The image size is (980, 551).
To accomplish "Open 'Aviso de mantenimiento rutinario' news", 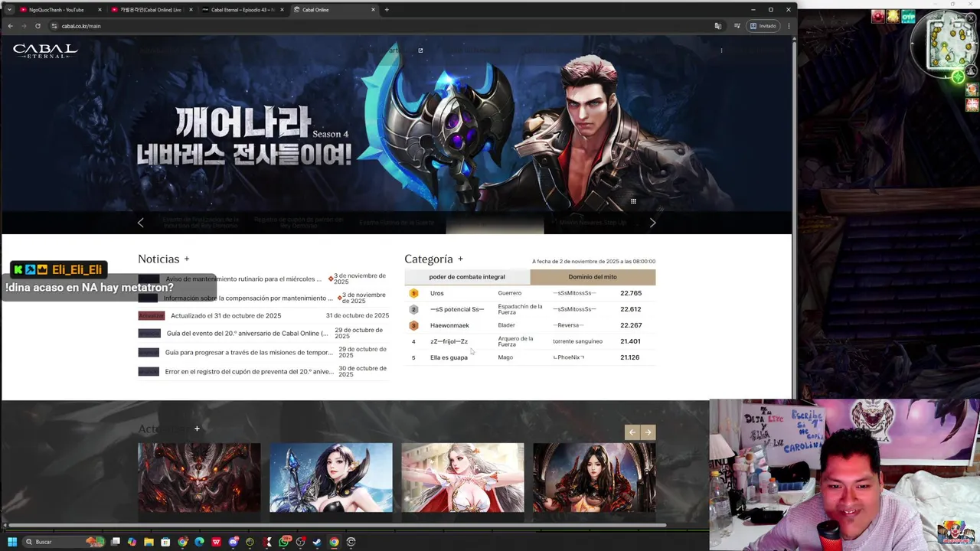I will 243,279.
